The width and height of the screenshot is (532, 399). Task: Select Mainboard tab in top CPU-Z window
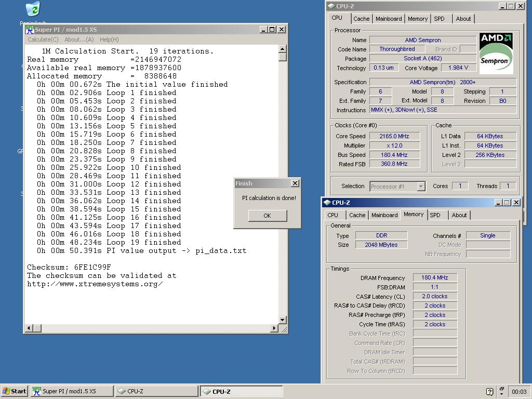(x=389, y=19)
